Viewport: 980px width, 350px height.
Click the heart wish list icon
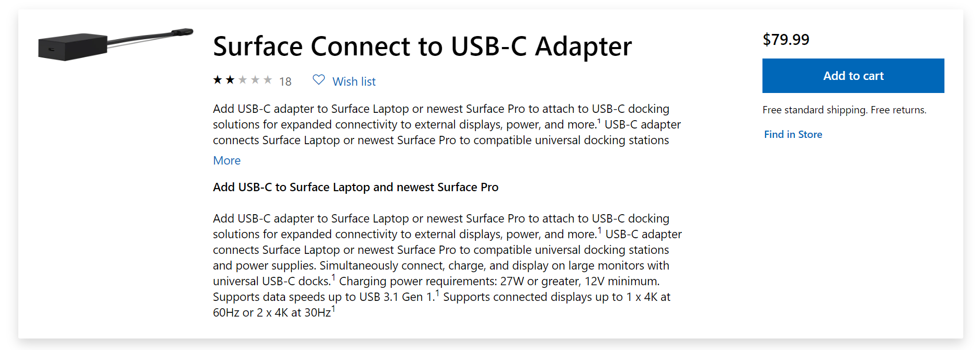click(x=318, y=80)
